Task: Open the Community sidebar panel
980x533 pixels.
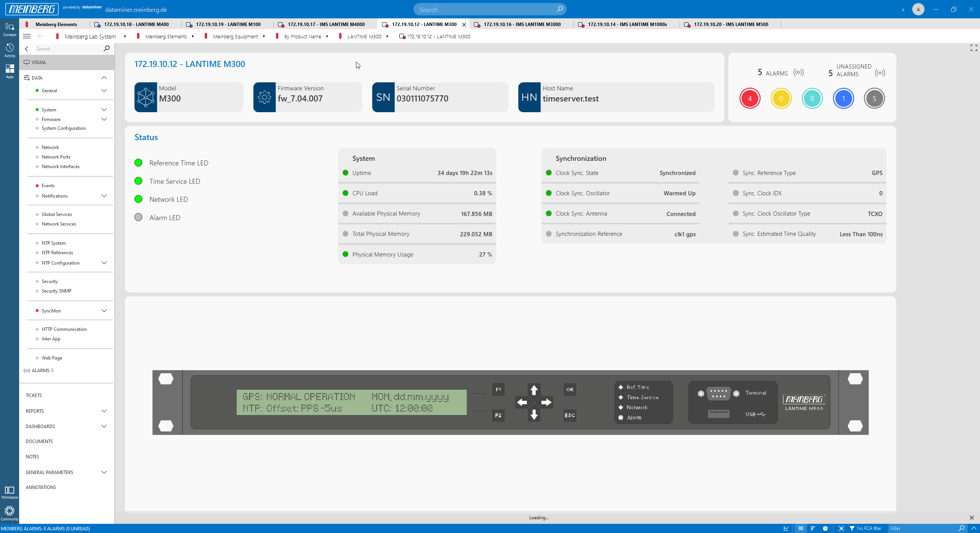Action: pos(10,513)
